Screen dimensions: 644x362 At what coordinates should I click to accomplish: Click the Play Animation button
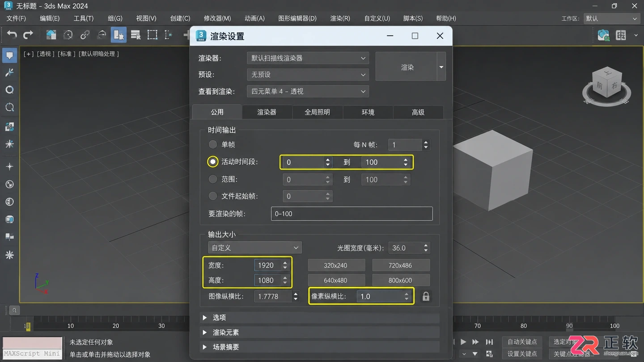(x=463, y=342)
